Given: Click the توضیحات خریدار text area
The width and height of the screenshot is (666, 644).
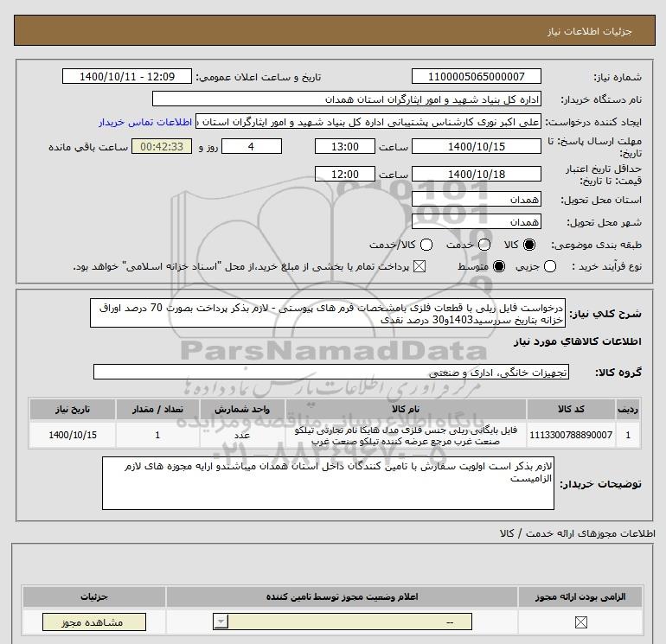Looking at the screenshot, I should pyautogui.click(x=328, y=483).
